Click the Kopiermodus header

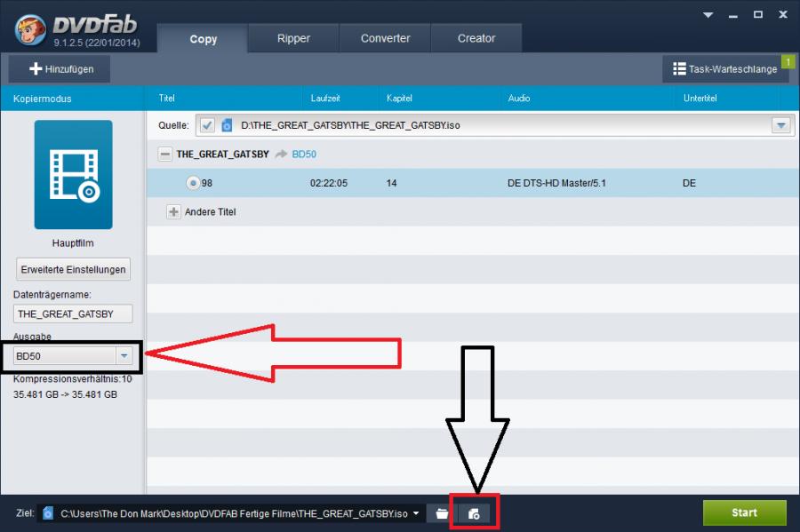point(43,99)
